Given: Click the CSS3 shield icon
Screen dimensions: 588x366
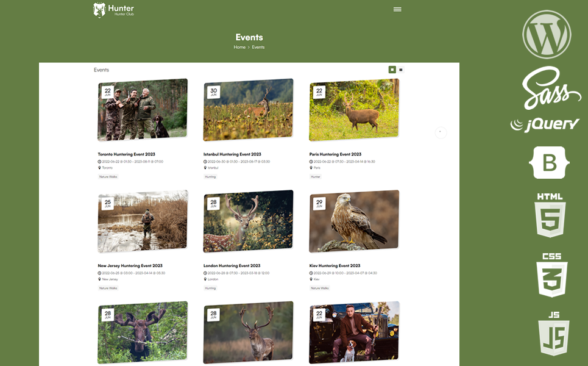Looking at the screenshot, I should 551,274.
